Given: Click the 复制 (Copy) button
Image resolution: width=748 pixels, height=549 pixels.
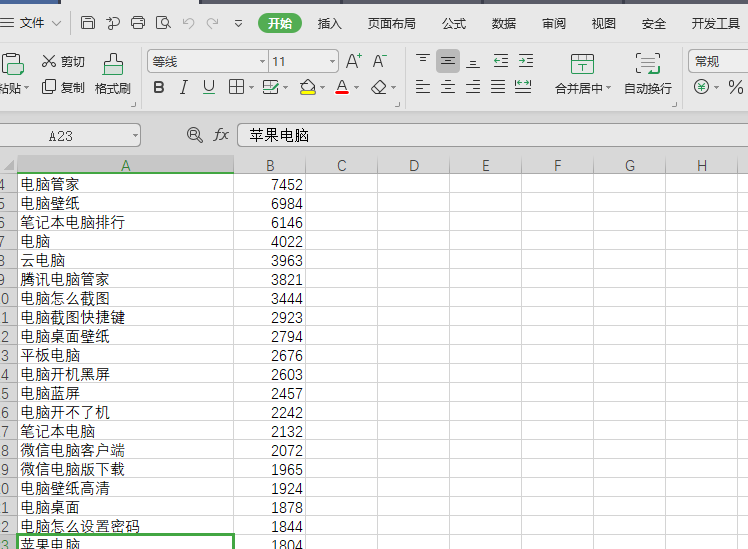Looking at the screenshot, I should coord(63,88).
